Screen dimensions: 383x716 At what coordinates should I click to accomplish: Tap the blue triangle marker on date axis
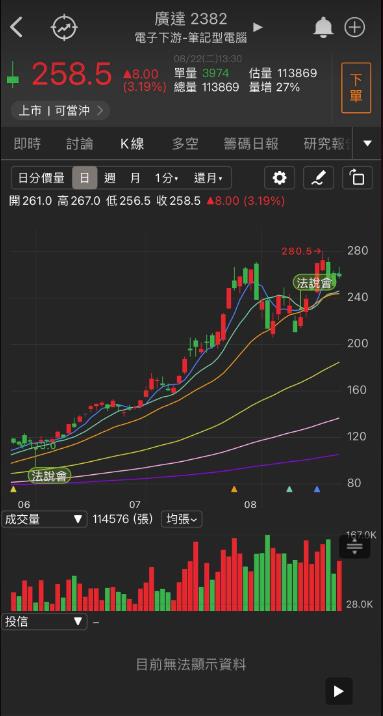317,489
